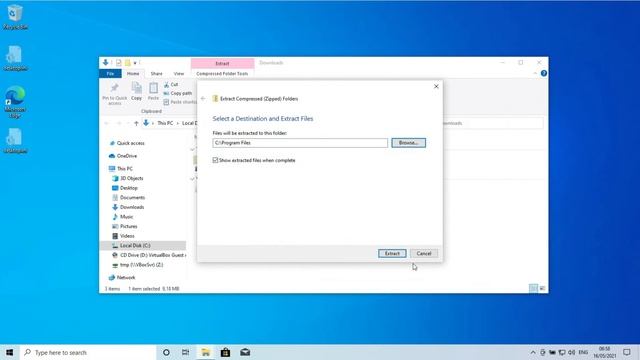
Task: Select This PC in navigation pane
Action: point(121,169)
